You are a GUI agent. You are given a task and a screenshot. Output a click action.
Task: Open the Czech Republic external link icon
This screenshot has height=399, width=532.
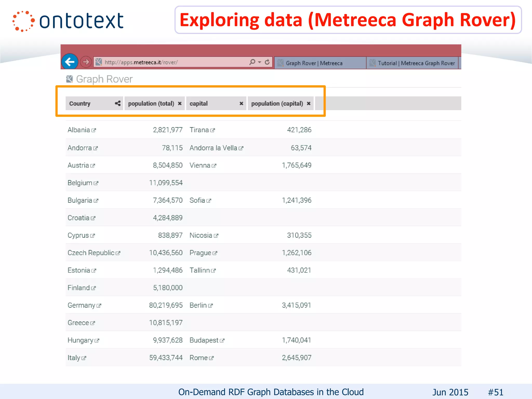coord(118,253)
